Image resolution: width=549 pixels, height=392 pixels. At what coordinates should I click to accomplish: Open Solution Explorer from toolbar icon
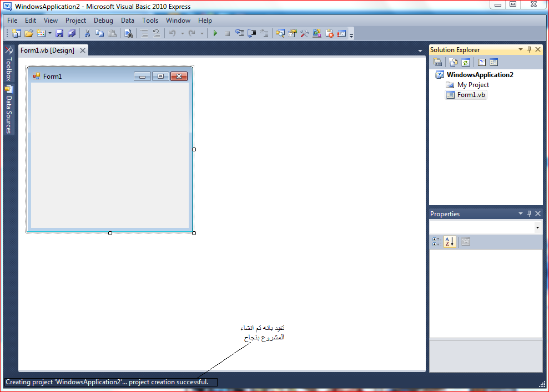point(280,33)
